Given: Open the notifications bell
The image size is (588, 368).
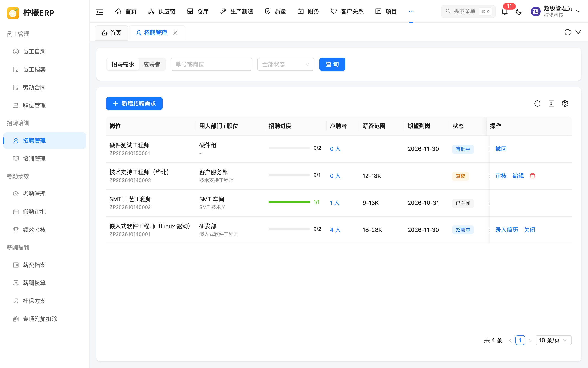Looking at the screenshot, I should [505, 11].
